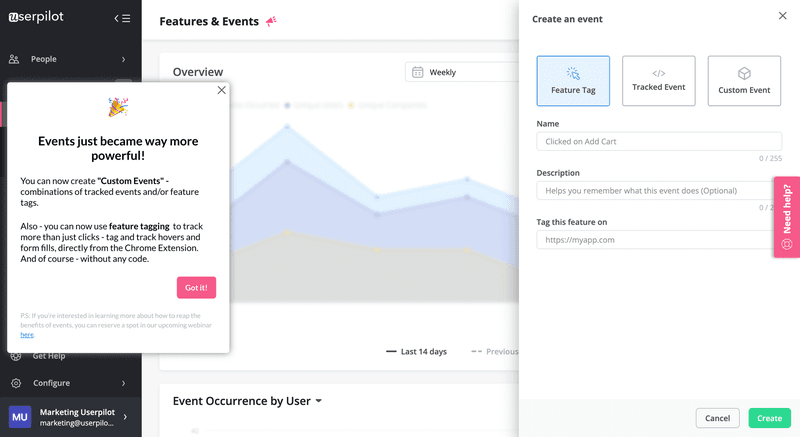Toggle the Previous period legend
The width and height of the screenshot is (800, 437).
494,351
